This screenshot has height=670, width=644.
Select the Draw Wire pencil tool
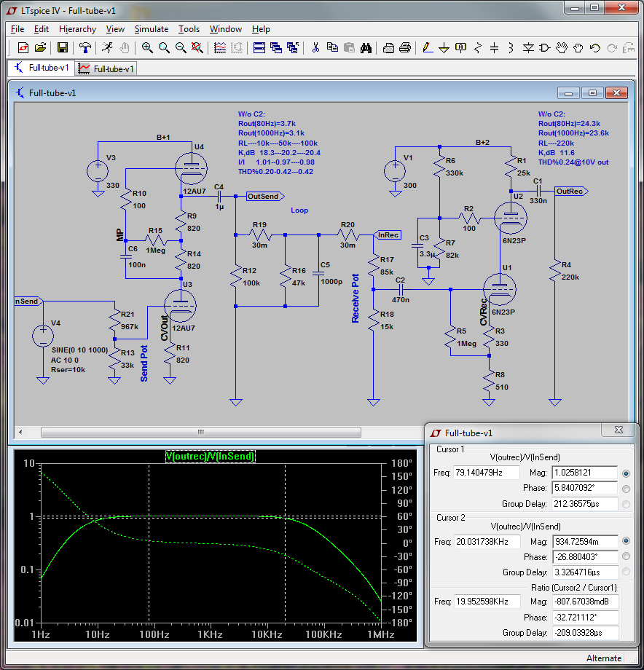[428, 48]
